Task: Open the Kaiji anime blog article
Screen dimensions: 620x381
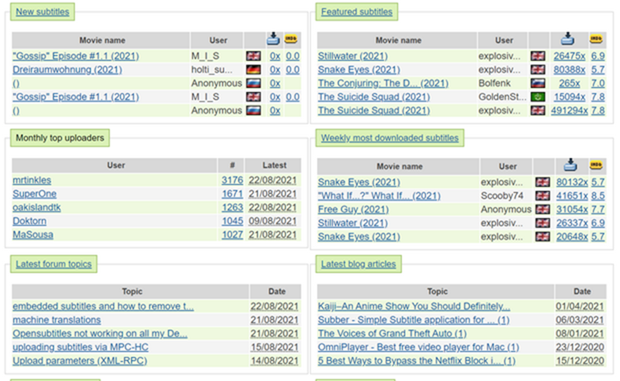Action: [414, 306]
